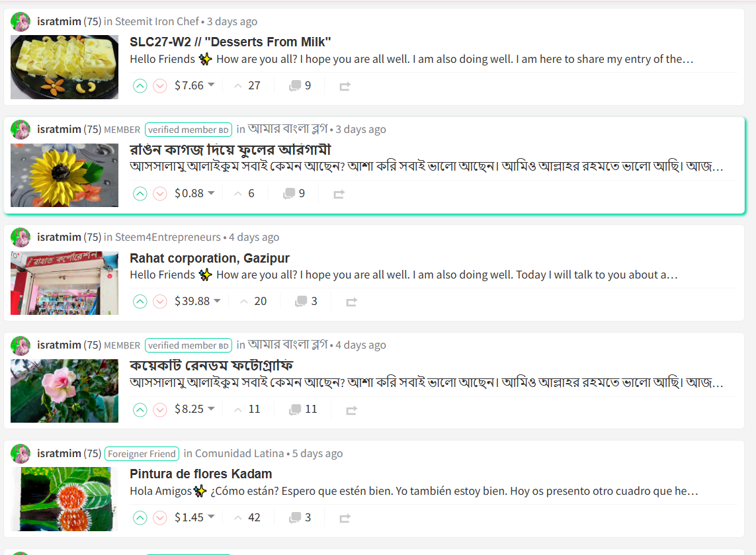Upvote the yellow paper flower post
756x555 pixels.
coord(140,194)
